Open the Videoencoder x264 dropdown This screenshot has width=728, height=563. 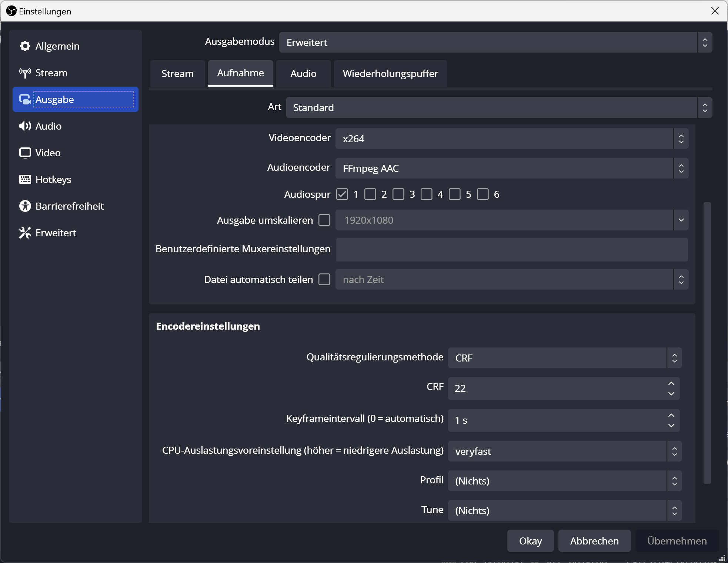click(512, 139)
